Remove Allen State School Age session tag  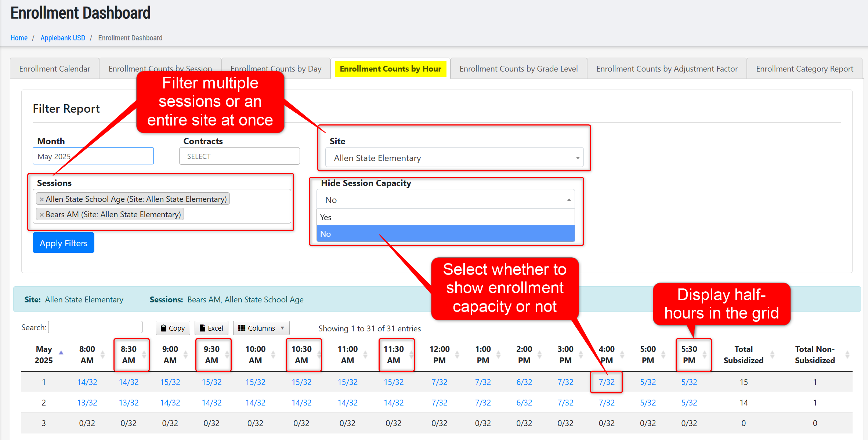(42, 199)
